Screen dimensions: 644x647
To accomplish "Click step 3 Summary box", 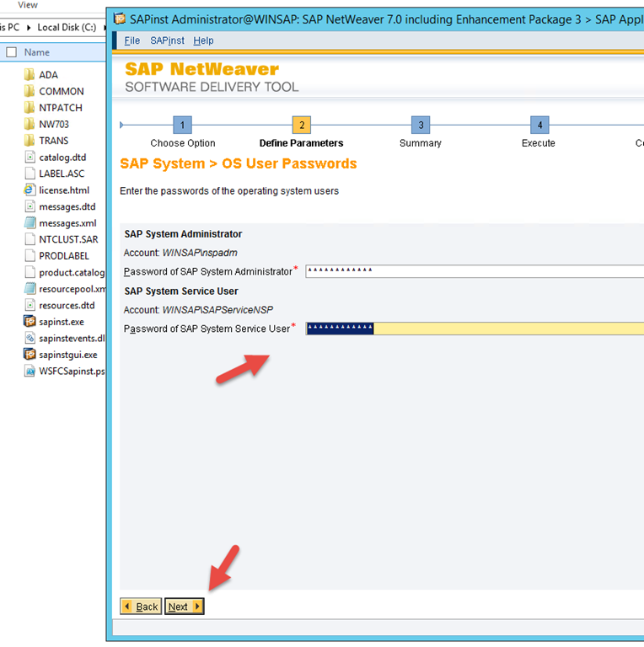I will coord(420,126).
